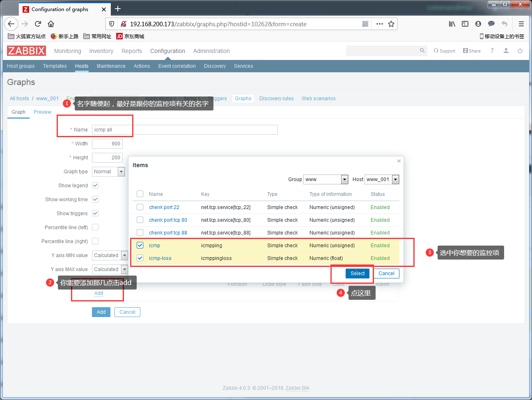Click the blue Add button
Viewport: 532px width, 400px height.
(101, 312)
